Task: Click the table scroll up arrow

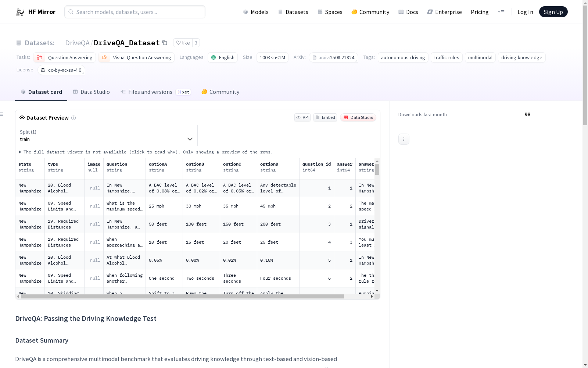Action: [x=377, y=161]
